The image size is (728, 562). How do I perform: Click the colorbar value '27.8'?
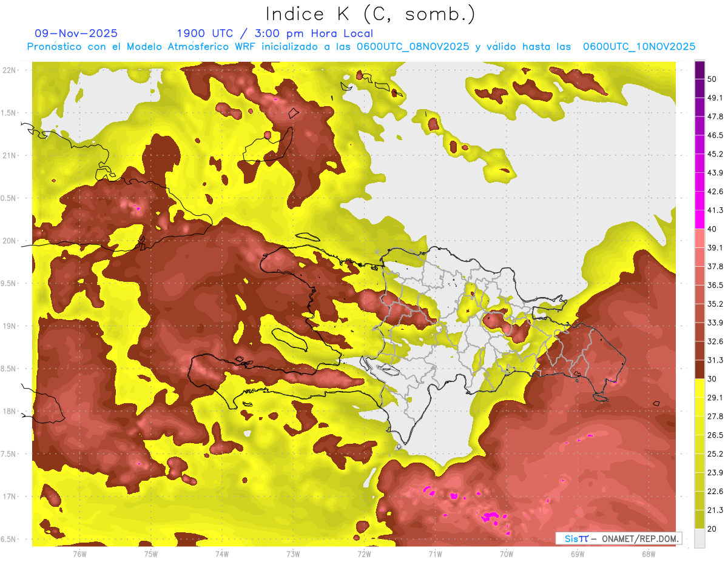click(715, 416)
